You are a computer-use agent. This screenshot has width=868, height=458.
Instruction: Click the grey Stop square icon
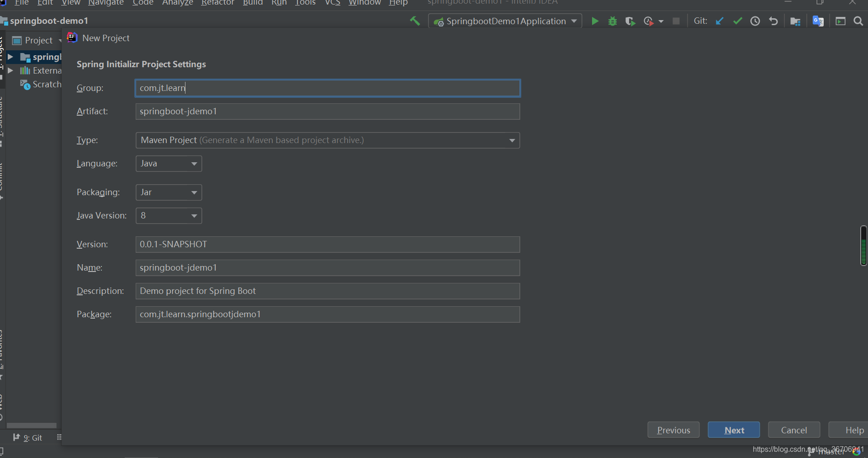point(676,21)
